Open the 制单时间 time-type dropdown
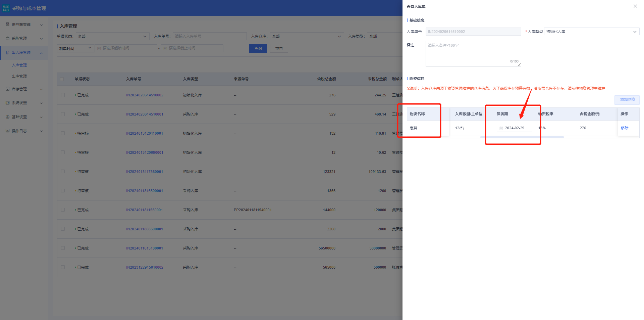This screenshot has width=644, height=320. (75, 48)
